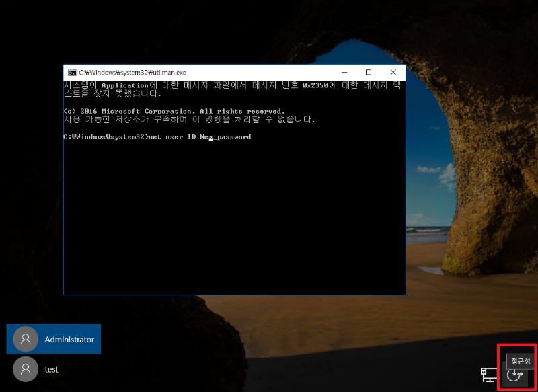
Task: Open the cmd icon in the title bar
Action: coord(71,72)
